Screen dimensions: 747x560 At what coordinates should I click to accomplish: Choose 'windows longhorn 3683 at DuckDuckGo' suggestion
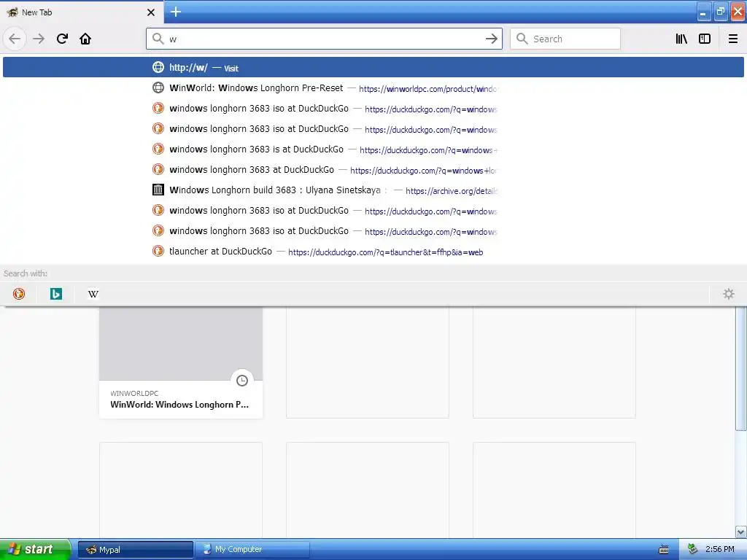pos(373,170)
